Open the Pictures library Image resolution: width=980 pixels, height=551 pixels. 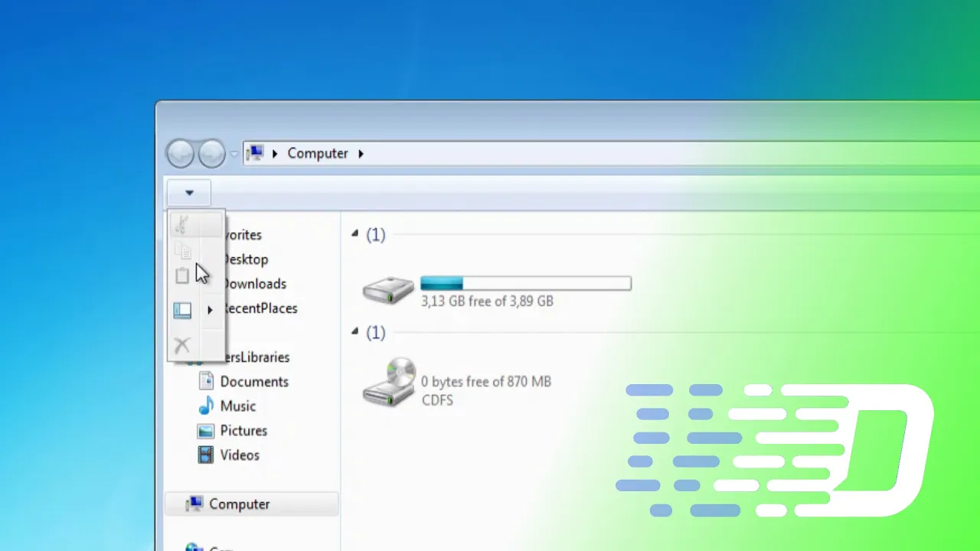click(243, 431)
